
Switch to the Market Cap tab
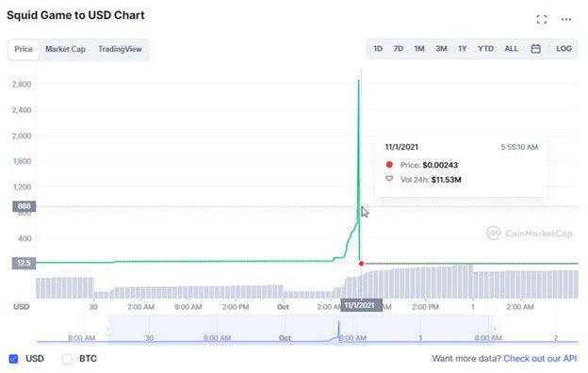(x=65, y=49)
